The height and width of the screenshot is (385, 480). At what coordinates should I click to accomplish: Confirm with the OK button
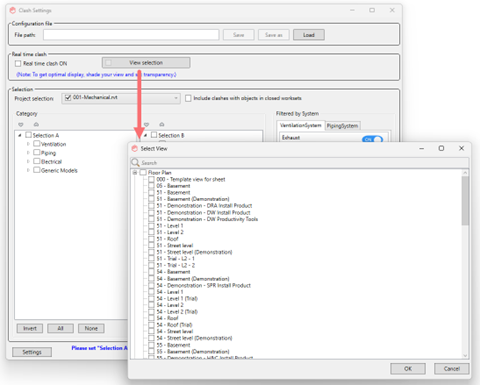click(x=408, y=369)
